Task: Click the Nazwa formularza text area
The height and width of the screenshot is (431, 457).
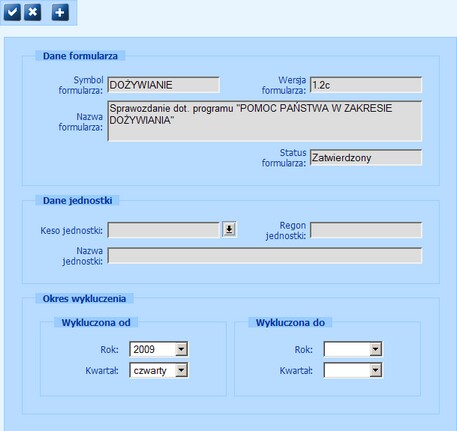Action: coord(265,121)
